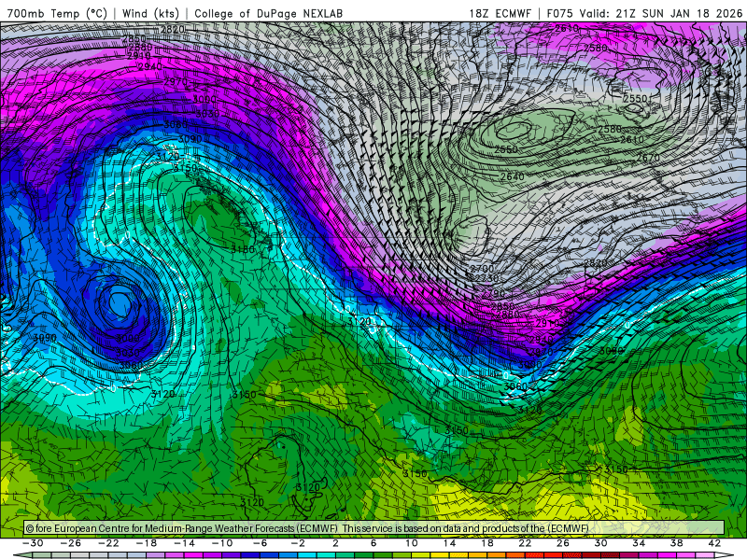This screenshot has width=747, height=560.
Task: Click the -18 legend scale value
Action: click(x=147, y=543)
